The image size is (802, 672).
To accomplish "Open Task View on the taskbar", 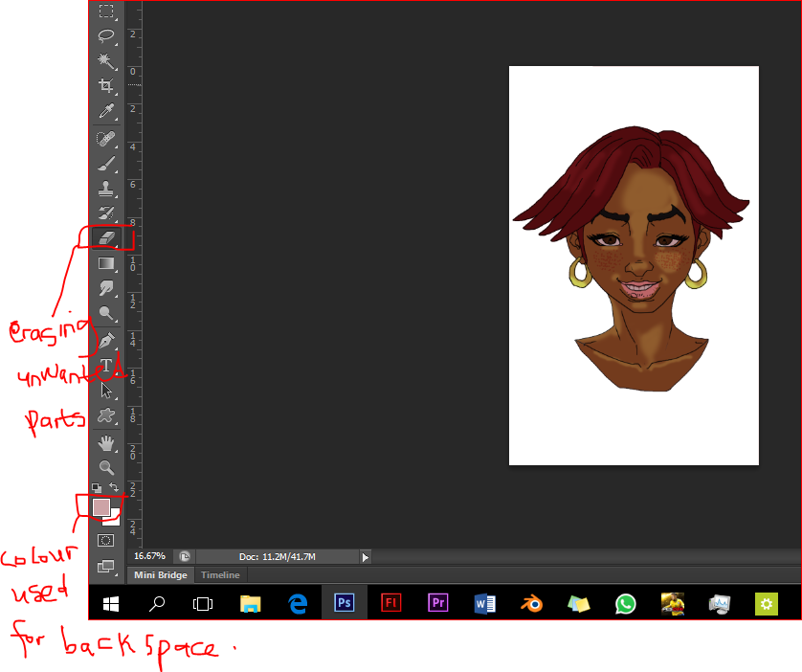I will 203,604.
